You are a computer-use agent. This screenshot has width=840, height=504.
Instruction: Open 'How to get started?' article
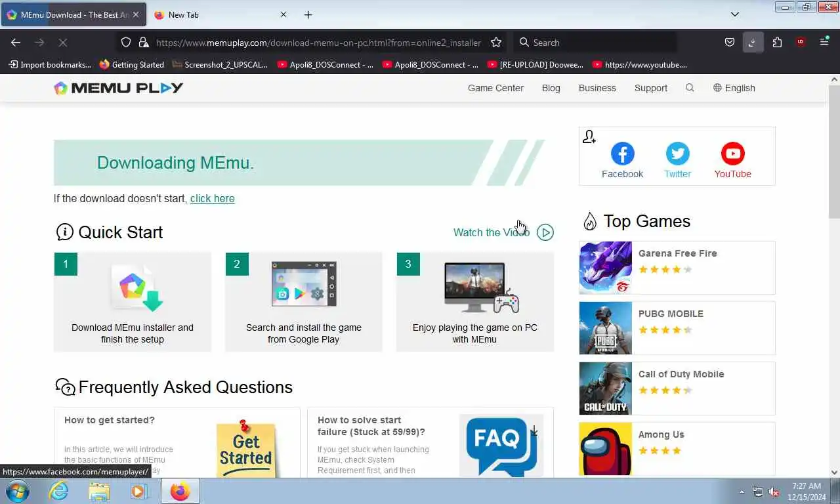click(x=110, y=420)
